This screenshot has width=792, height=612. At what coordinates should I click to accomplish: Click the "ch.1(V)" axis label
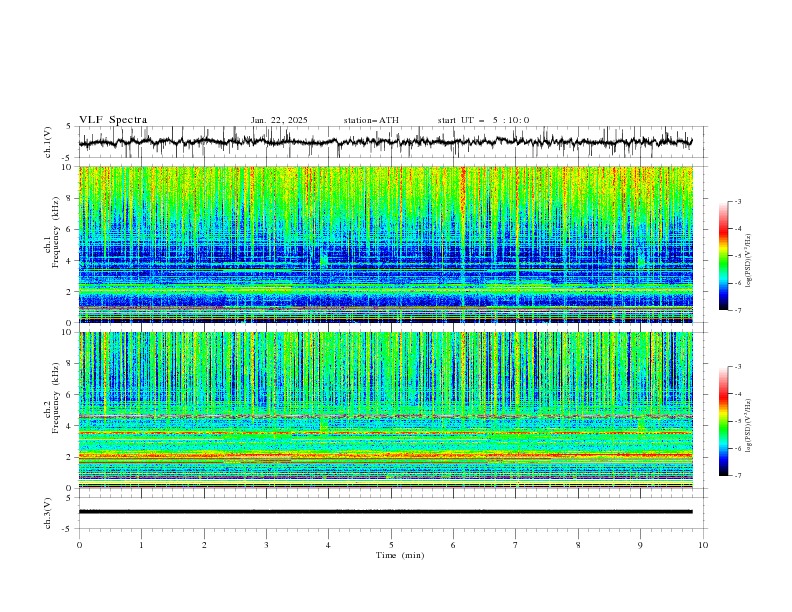(48, 142)
